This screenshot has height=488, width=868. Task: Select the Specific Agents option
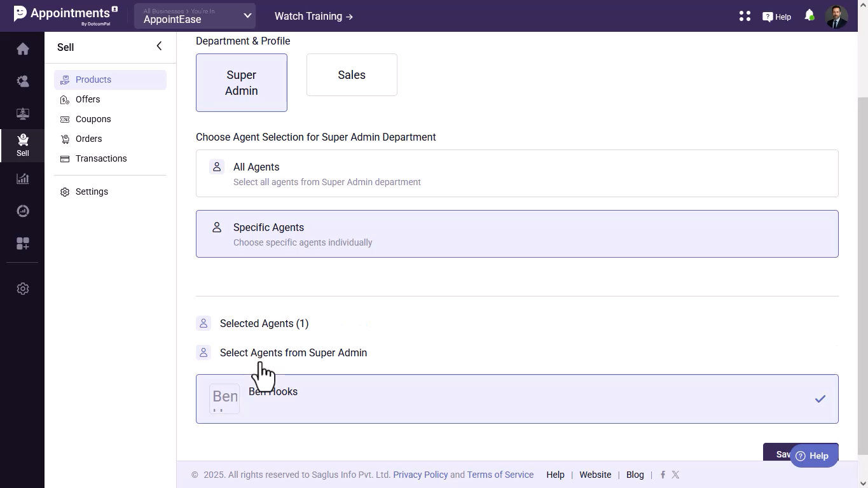pos(516,234)
